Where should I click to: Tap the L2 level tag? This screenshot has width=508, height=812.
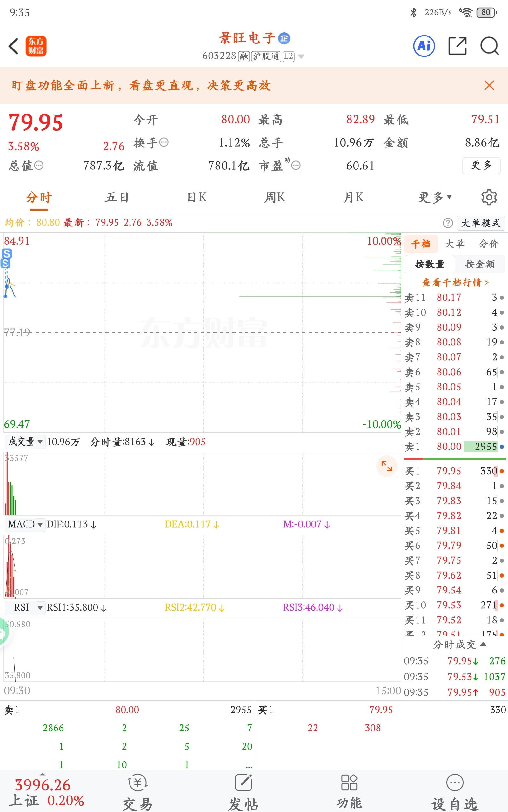click(x=288, y=56)
